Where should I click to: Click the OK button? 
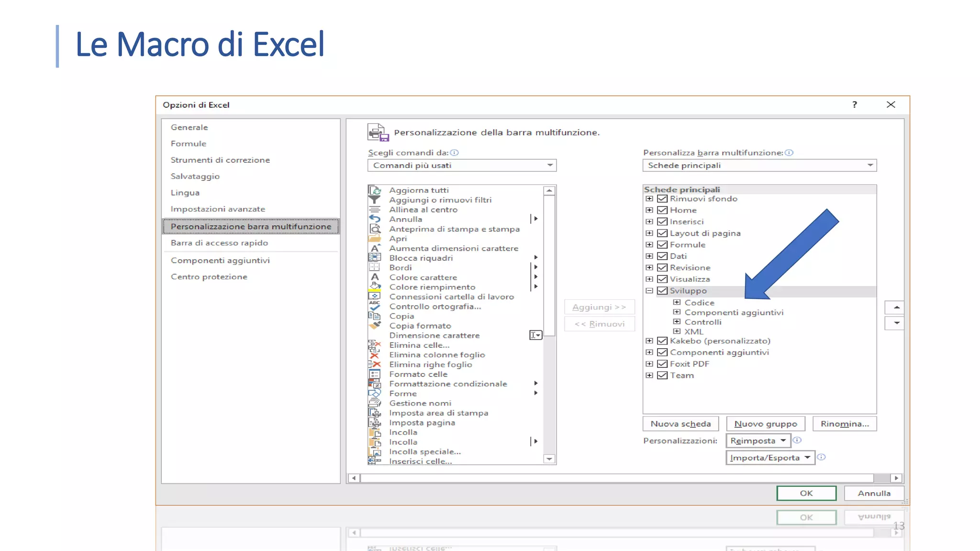806,493
